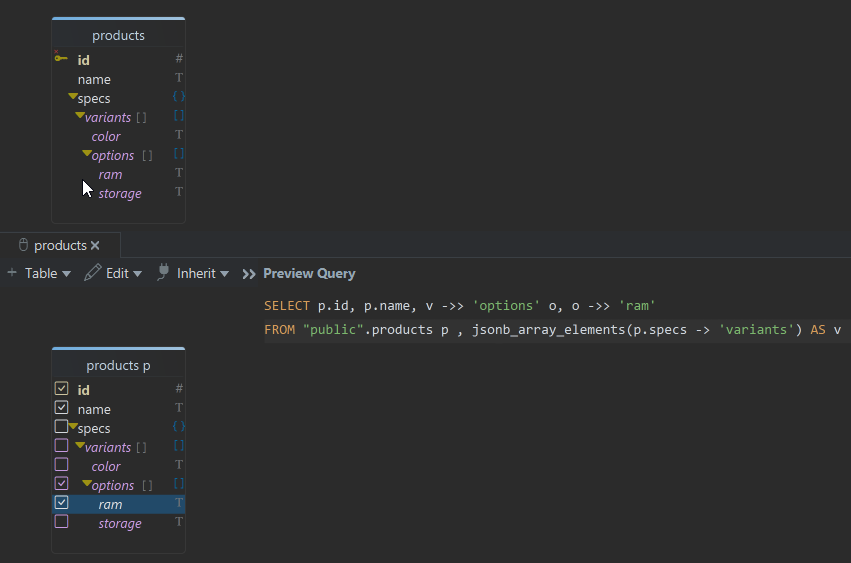Collapse specs node in products p table
Screen dimensions: 851x563
tap(73, 427)
